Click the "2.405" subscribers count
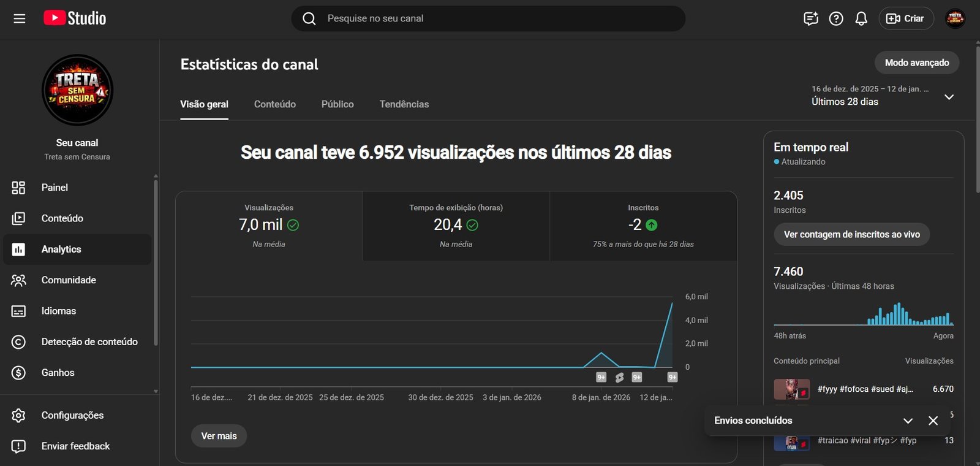This screenshot has height=466, width=980. [788, 196]
